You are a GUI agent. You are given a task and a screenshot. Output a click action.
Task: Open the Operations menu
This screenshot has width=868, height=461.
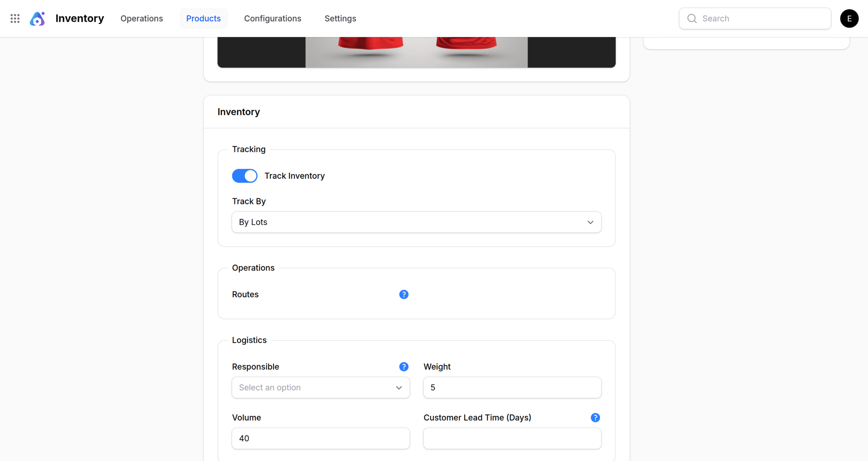pyautogui.click(x=142, y=18)
